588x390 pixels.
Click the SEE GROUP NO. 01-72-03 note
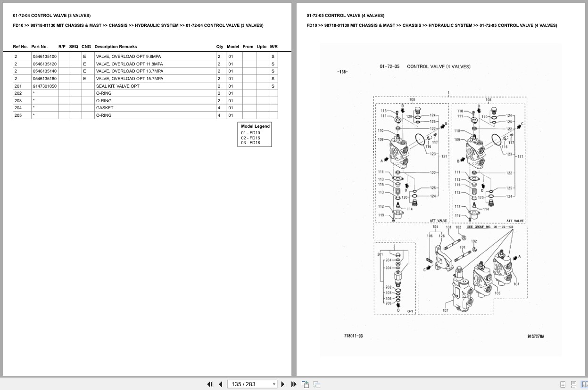click(x=490, y=227)
